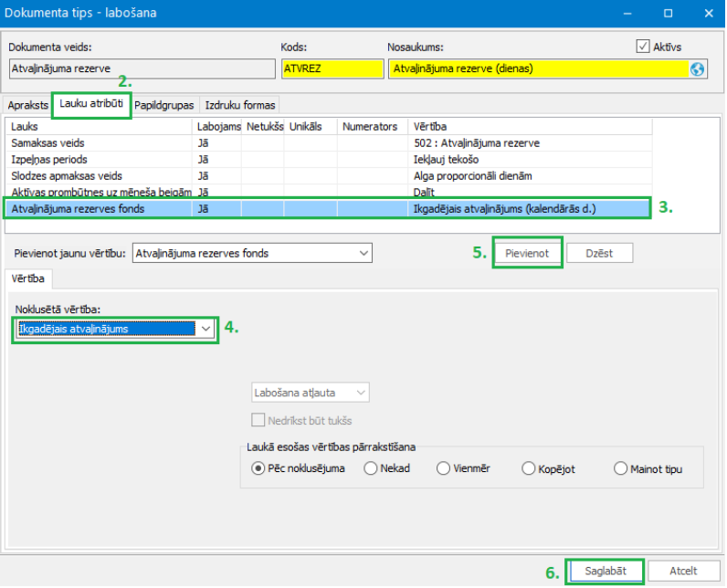Image resolution: width=727 pixels, height=588 pixels.
Task: Select the Vienmēr radio button
Action: tap(443, 468)
